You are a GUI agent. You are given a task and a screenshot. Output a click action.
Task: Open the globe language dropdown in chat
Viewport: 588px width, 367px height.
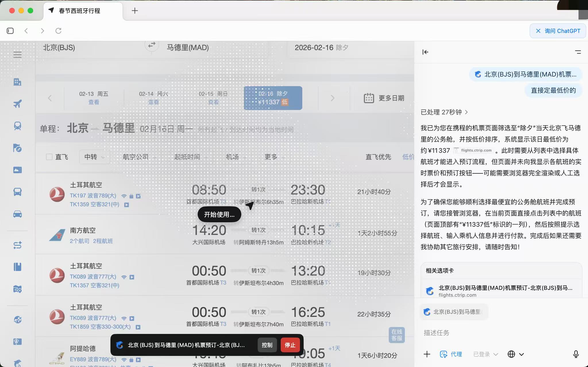pyautogui.click(x=515, y=354)
